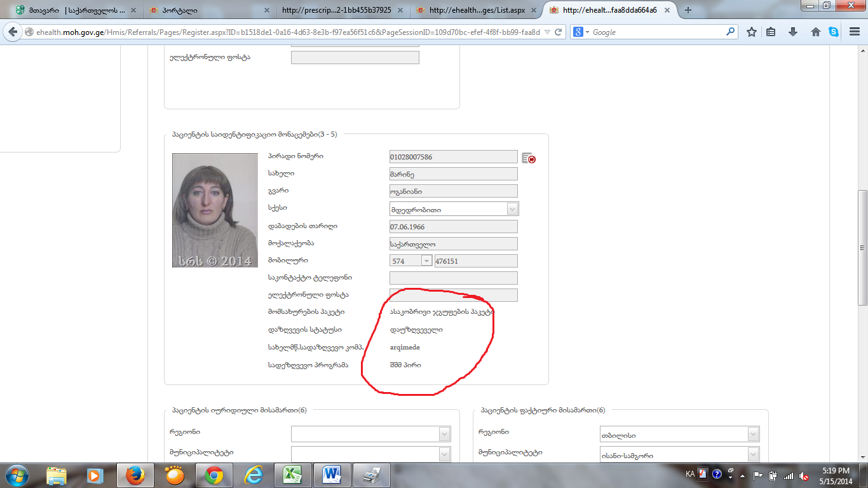The height and width of the screenshot is (488, 868).
Task: Go back using the browser back arrow
Action: coord(13,32)
